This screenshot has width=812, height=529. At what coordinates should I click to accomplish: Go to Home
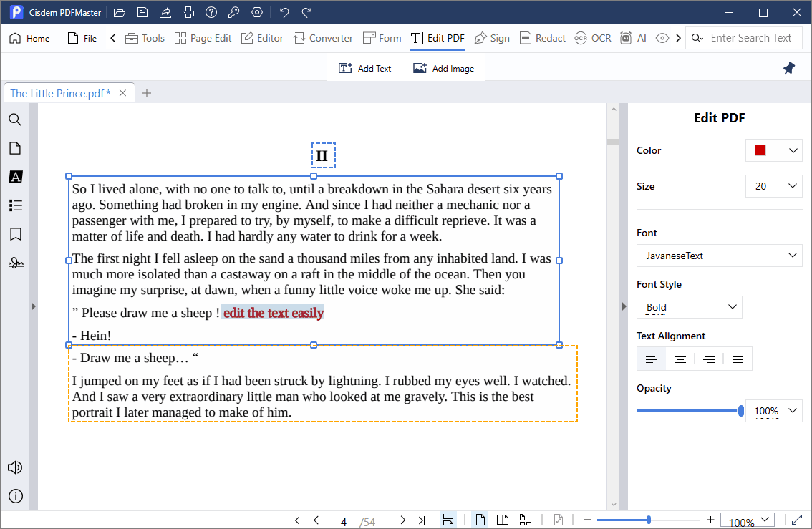click(30, 39)
